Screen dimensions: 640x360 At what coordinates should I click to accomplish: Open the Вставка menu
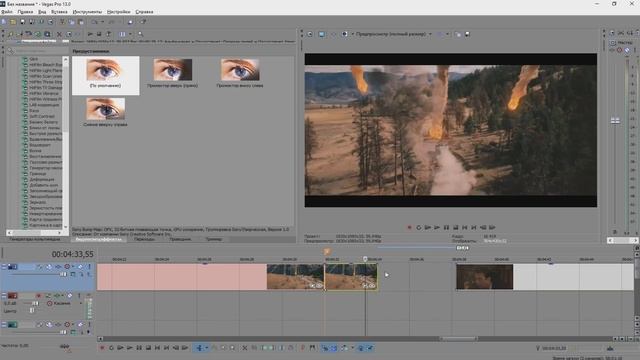pyautogui.click(x=59, y=12)
